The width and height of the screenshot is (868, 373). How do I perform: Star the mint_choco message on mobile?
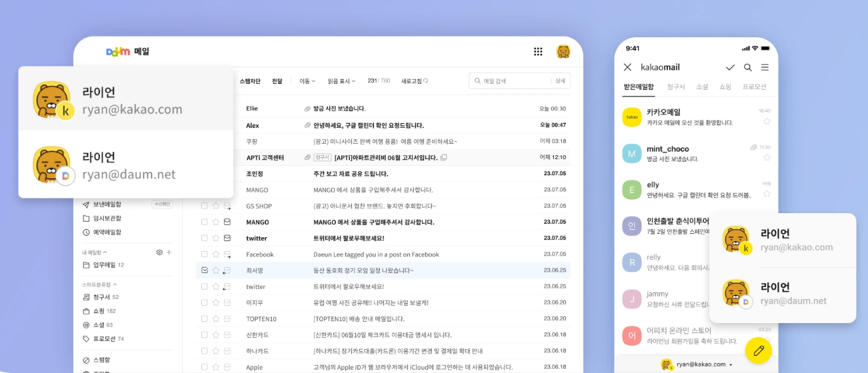pos(767,157)
